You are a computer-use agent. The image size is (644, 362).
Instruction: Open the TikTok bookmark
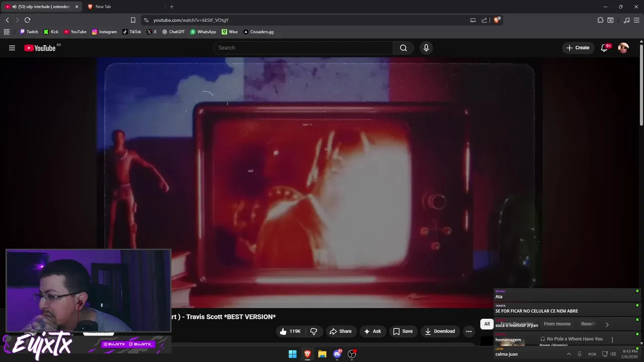coord(132,32)
